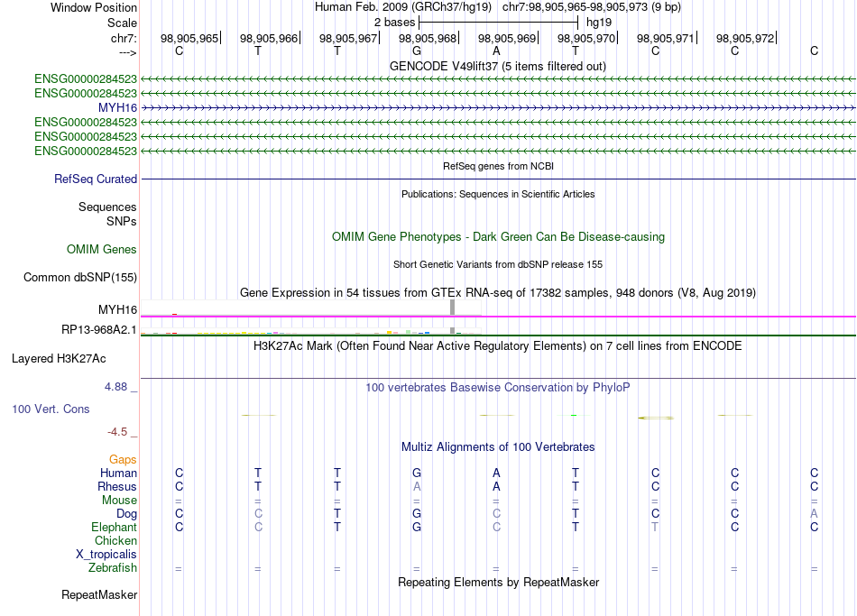857x616 pixels.
Task: Click the GTEx Gene Expression track title
Action: 498,292
